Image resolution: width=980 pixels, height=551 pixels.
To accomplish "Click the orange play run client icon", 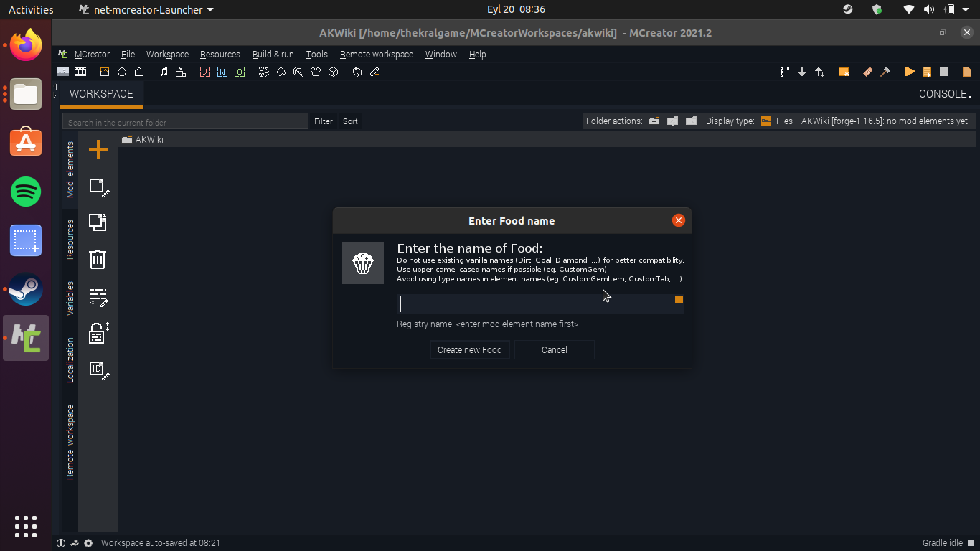I will coord(910,72).
